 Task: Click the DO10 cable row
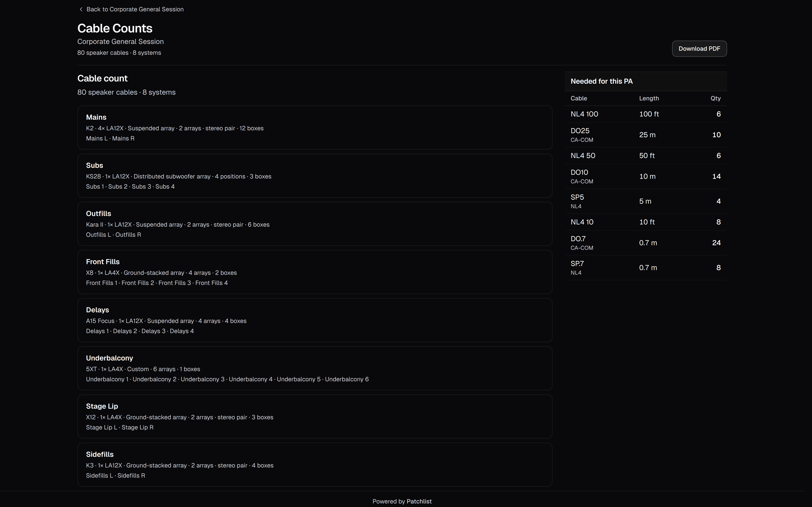tap(646, 176)
